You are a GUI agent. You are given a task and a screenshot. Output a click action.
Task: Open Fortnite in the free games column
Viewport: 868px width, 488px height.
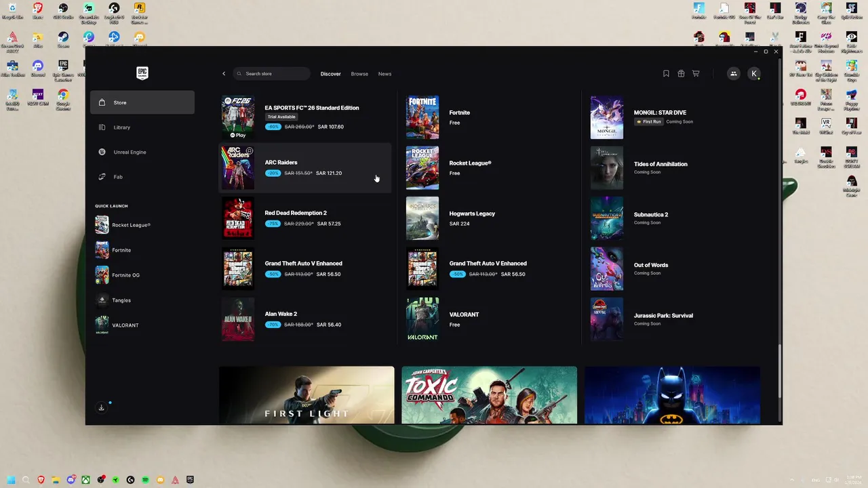[x=488, y=117]
